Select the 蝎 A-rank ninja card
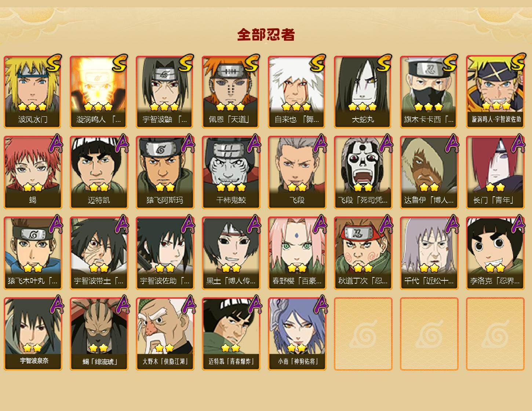 33,172
